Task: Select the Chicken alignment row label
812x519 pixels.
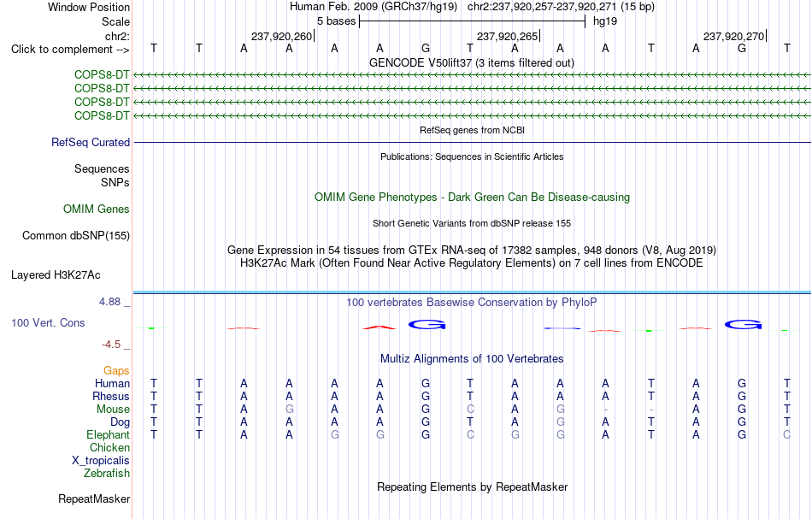Action: [109, 447]
